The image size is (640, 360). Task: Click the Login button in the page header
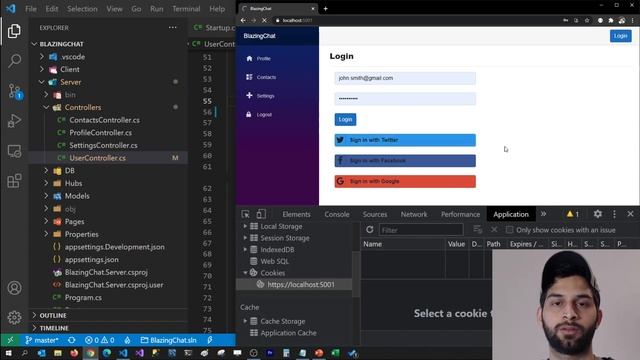pos(620,36)
